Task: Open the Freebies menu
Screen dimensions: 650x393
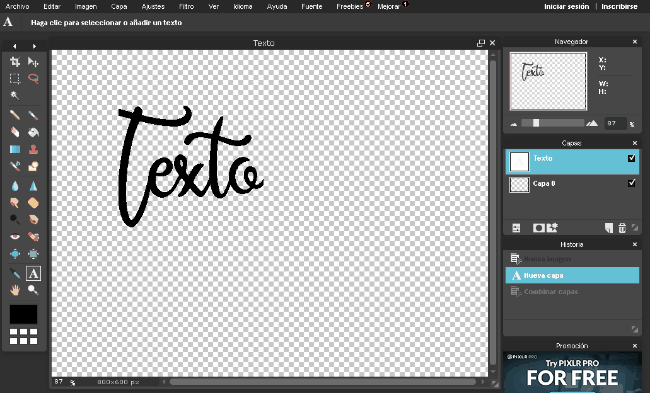Action: 350,6
